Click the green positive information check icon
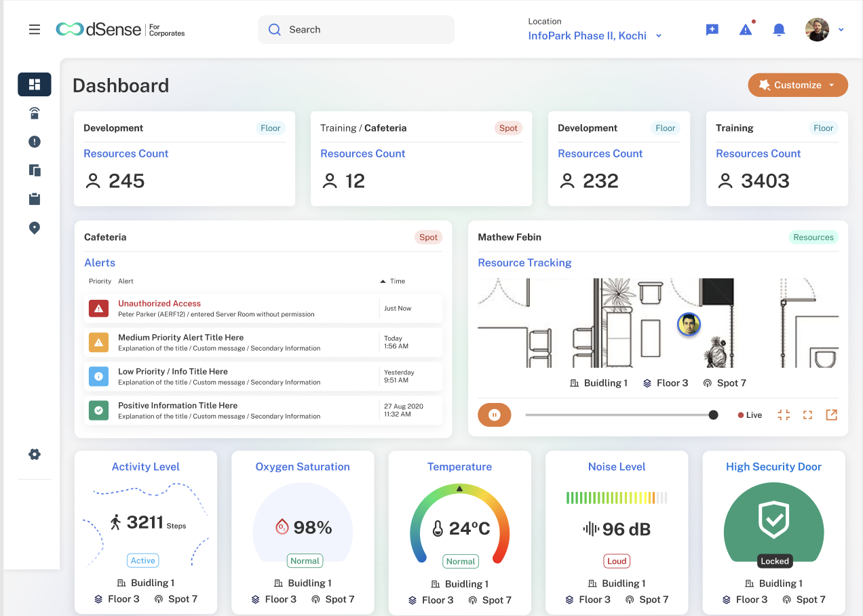Image resolution: width=863 pixels, height=616 pixels. 99,410
